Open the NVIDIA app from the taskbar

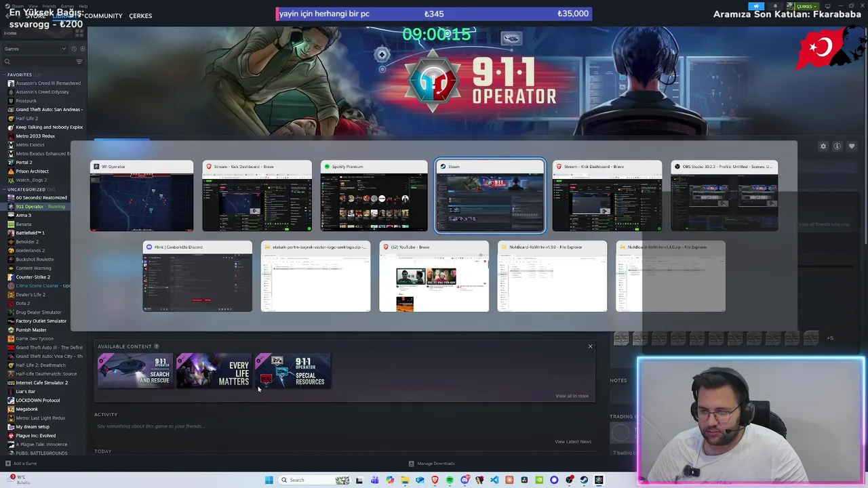pos(539,480)
